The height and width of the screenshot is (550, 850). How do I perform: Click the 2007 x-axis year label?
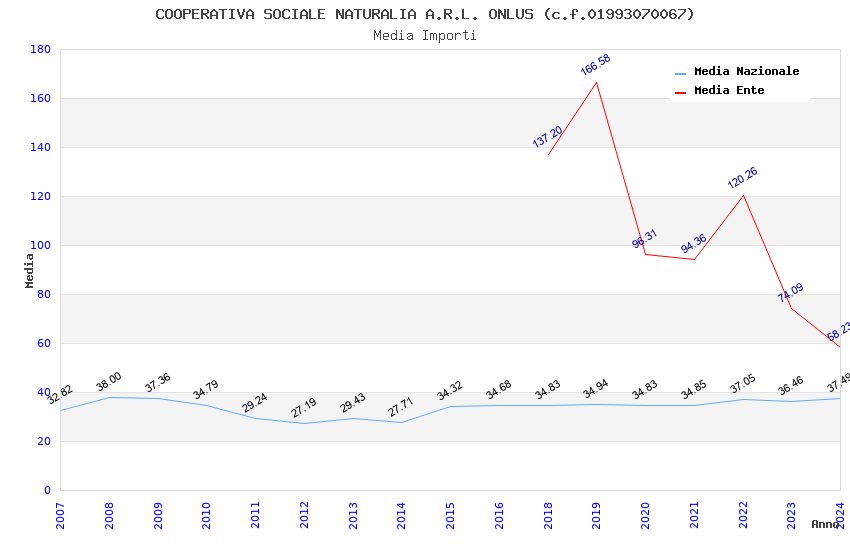60,515
